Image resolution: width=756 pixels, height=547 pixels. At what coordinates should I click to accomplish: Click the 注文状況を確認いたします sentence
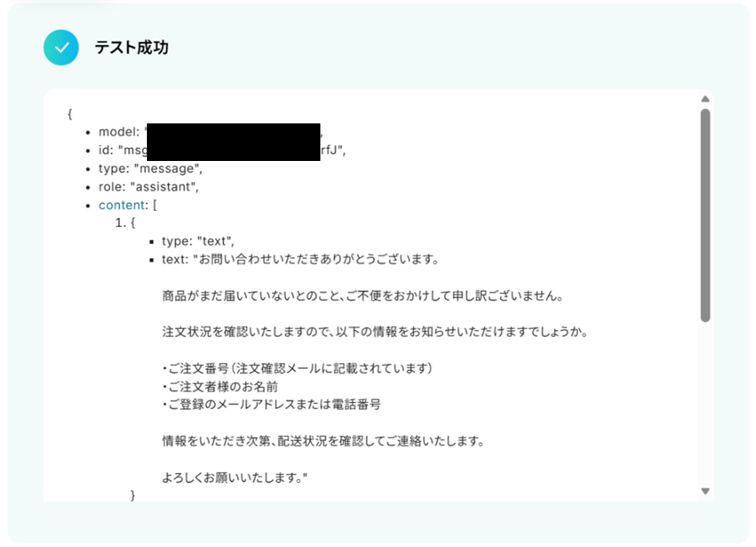pyautogui.click(x=375, y=332)
